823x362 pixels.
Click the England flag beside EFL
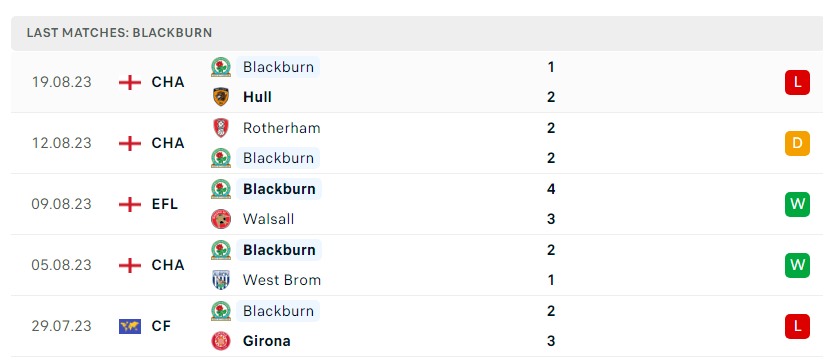pos(130,204)
